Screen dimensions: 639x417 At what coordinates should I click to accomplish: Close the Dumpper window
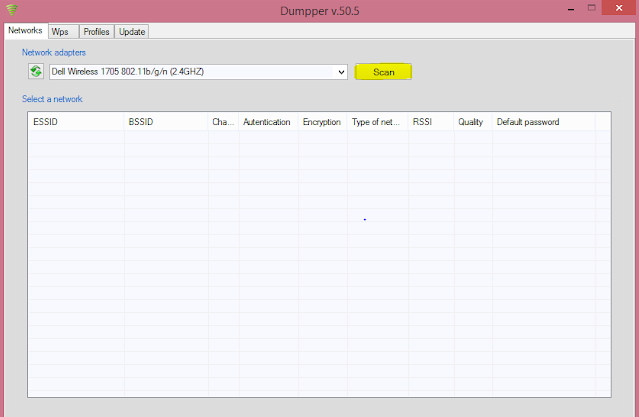coord(619,8)
